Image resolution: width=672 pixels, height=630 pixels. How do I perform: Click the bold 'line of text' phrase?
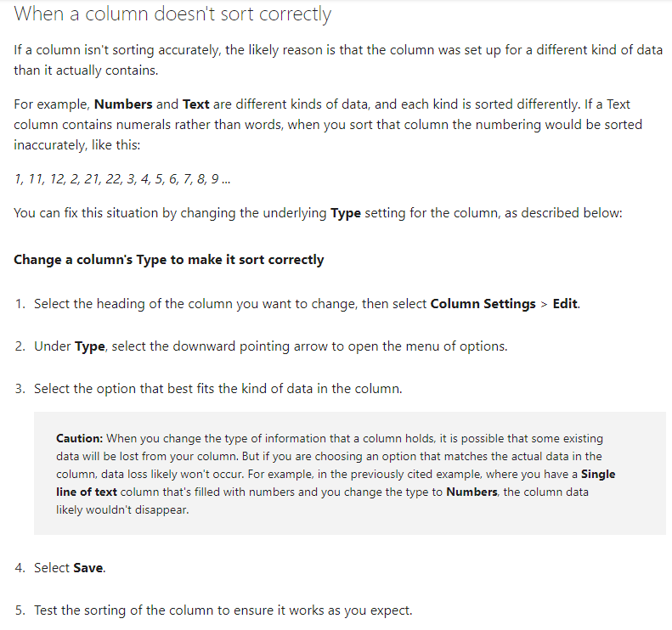[x=87, y=492]
